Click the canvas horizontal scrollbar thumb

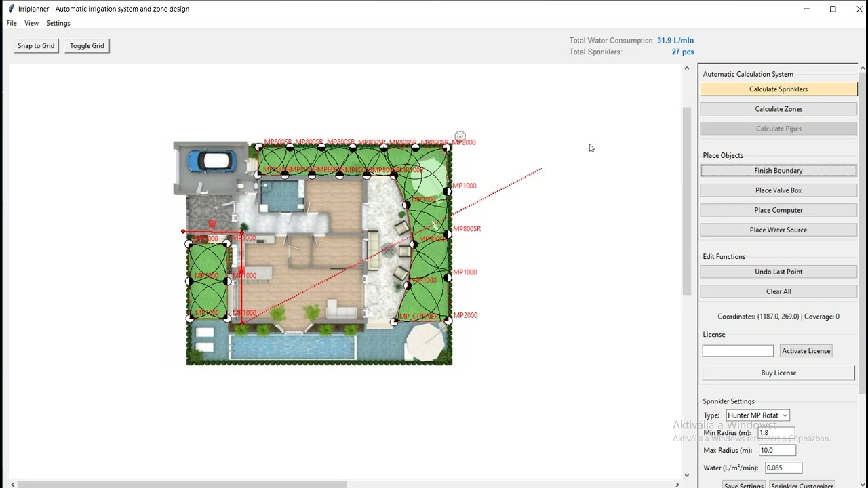[182, 484]
